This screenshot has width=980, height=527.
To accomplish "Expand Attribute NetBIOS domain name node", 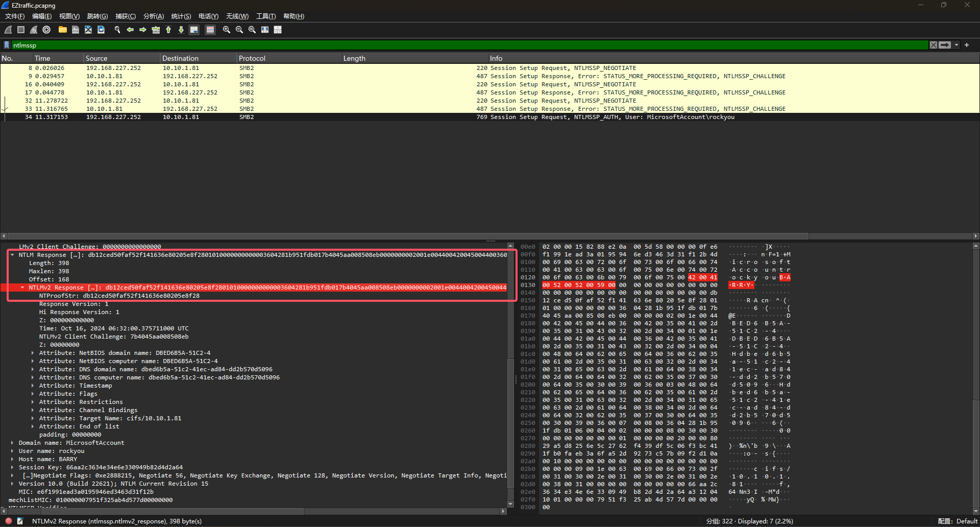I will click(32, 353).
